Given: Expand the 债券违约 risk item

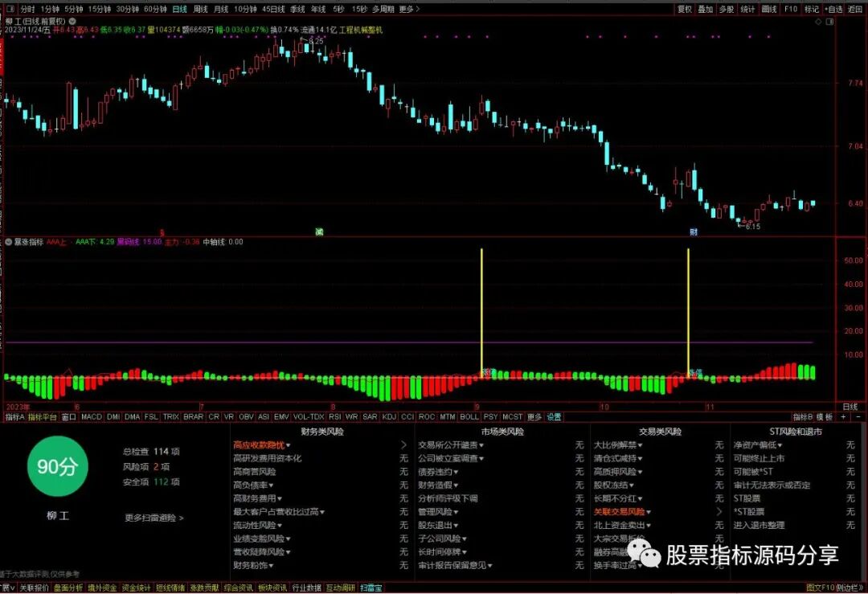Looking at the screenshot, I should pos(438,472).
